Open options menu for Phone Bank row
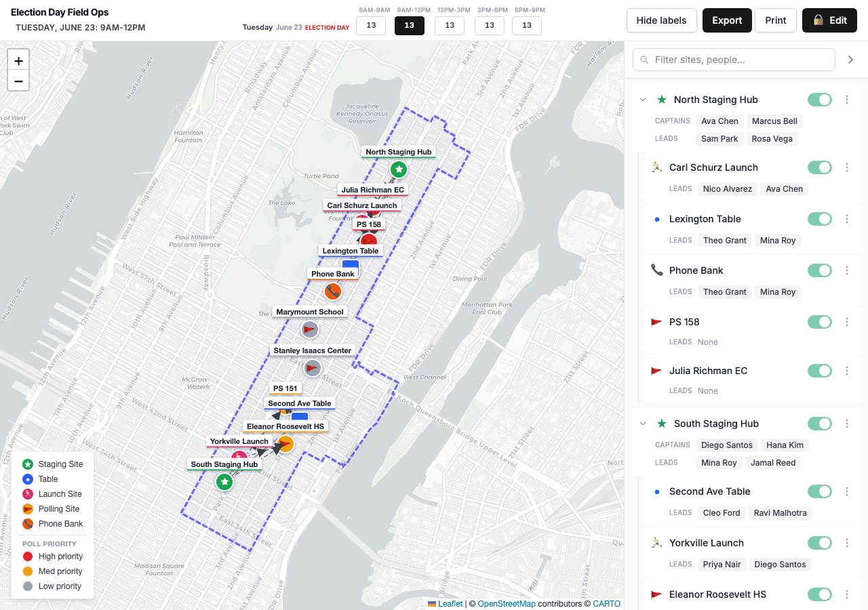The width and height of the screenshot is (868, 610). tap(847, 270)
